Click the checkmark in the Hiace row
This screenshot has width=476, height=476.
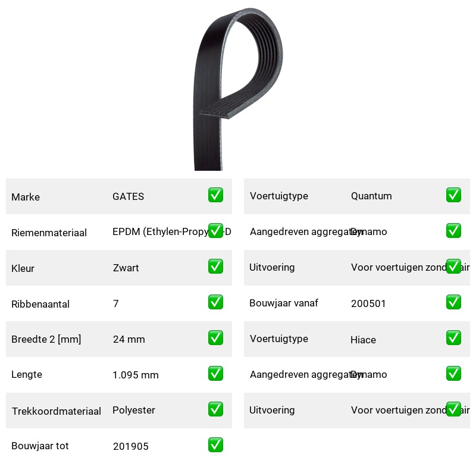pyautogui.click(x=453, y=338)
